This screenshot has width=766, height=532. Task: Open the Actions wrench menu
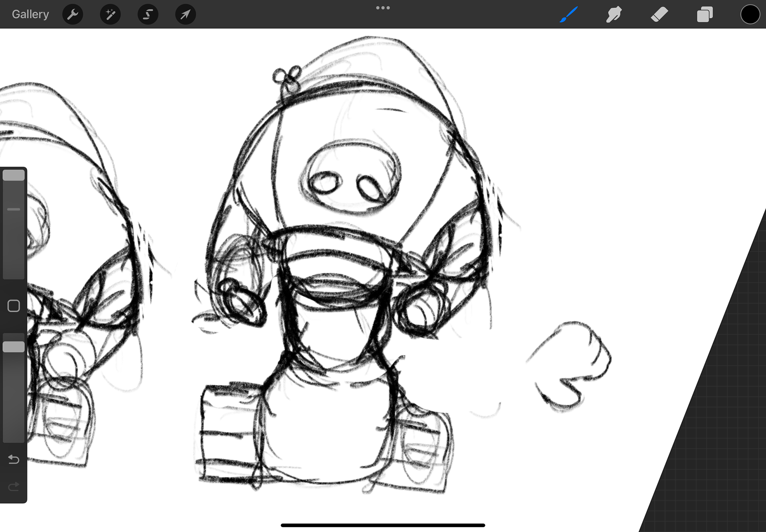pyautogui.click(x=73, y=15)
